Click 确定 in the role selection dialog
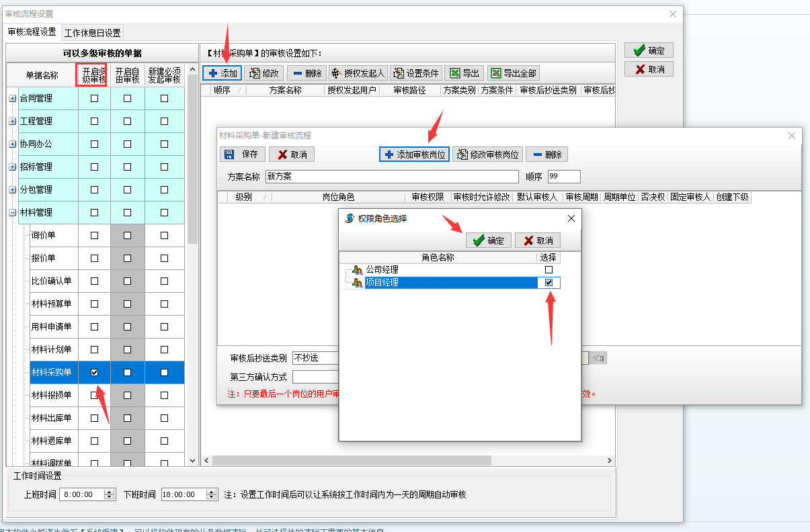This screenshot has height=532, width=810. click(x=489, y=240)
